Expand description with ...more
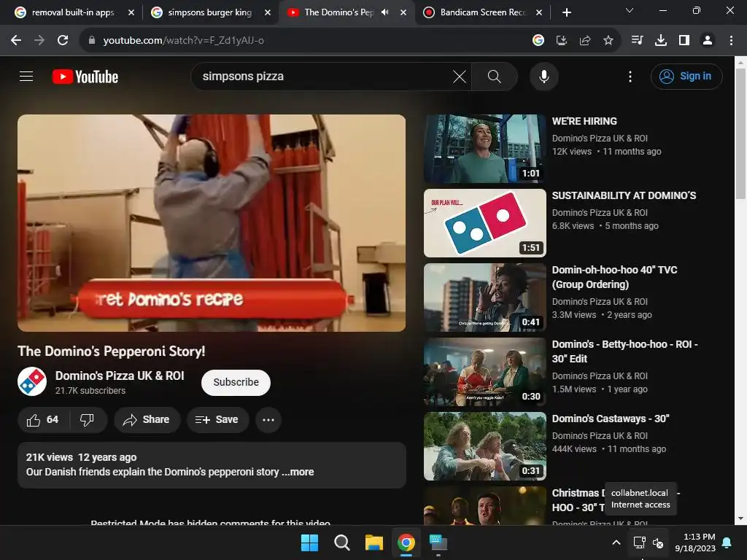Screen dimensions: 747x560 point(298,472)
